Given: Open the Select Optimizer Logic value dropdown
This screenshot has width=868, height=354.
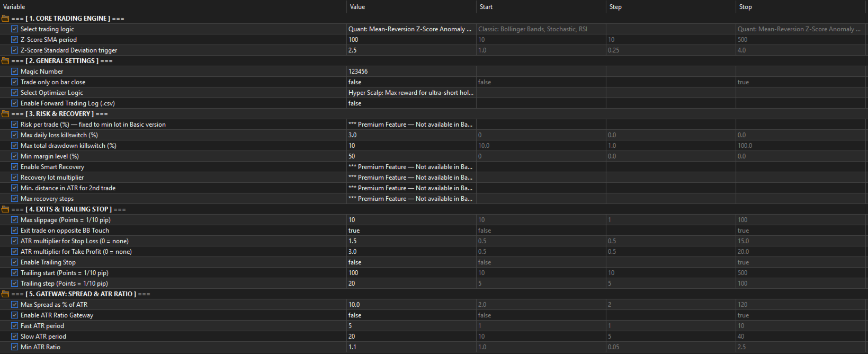Looking at the screenshot, I should point(410,93).
